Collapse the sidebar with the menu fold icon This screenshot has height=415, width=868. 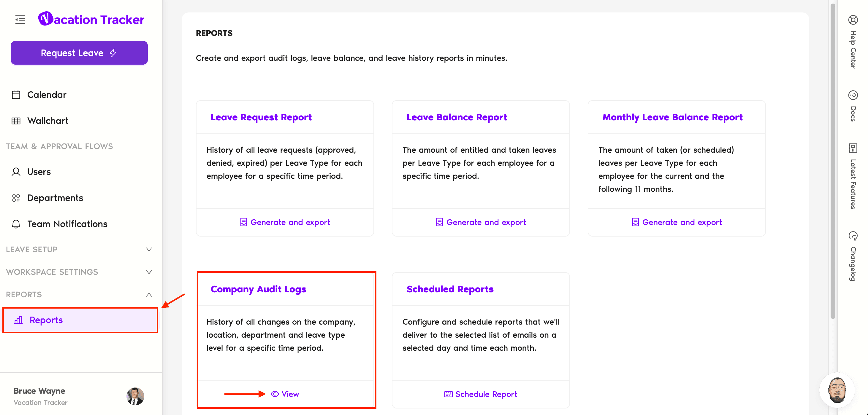[20, 20]
